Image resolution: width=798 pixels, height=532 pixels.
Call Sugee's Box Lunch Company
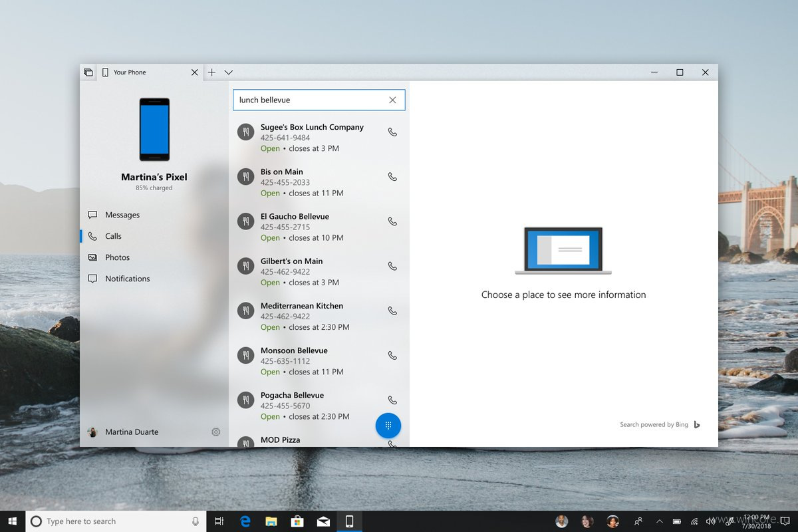[x=392, y=132]
